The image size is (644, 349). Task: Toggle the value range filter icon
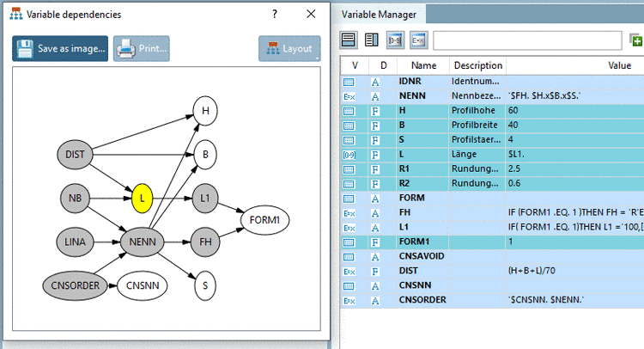click(x=395, y=40)
